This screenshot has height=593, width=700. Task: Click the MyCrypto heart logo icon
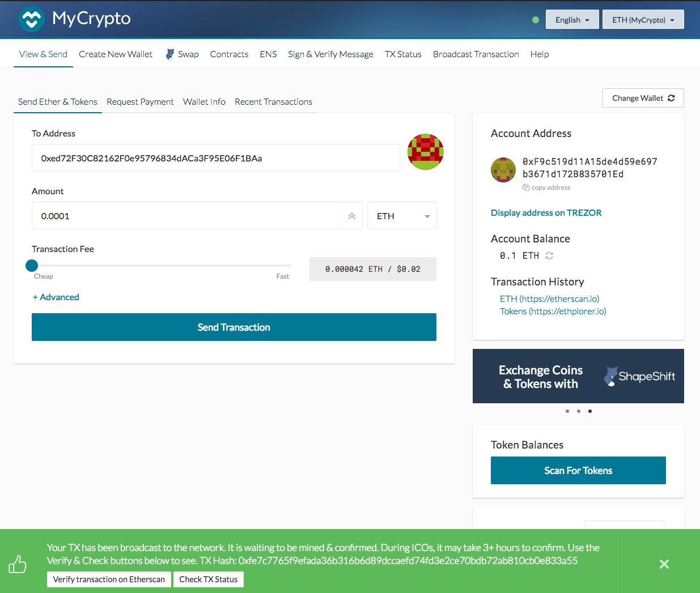(x=32, y=19)
